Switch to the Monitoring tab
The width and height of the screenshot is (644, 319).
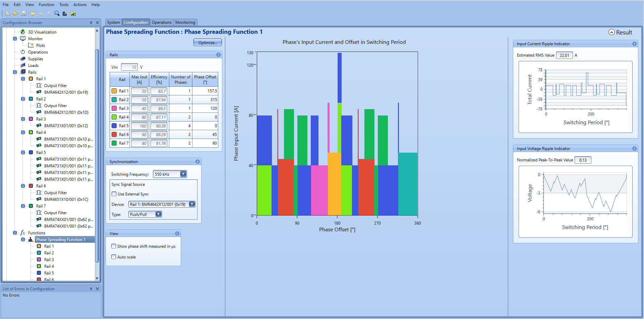point(185,22)
